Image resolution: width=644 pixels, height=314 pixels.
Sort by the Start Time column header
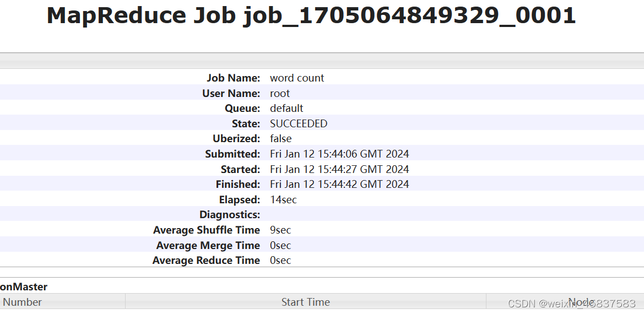(306, 302)
